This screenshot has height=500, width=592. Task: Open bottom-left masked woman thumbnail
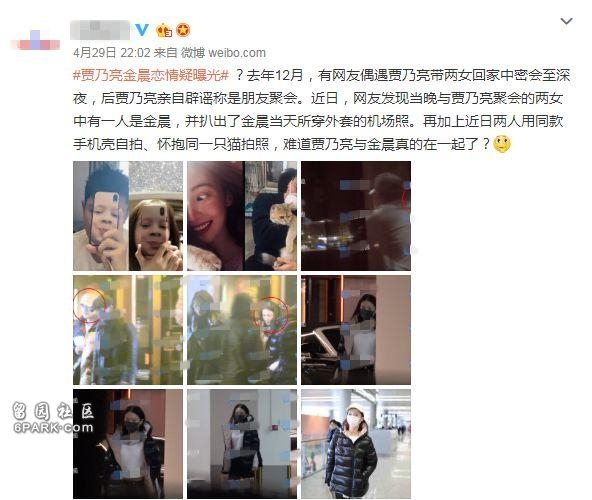[128, 444]
